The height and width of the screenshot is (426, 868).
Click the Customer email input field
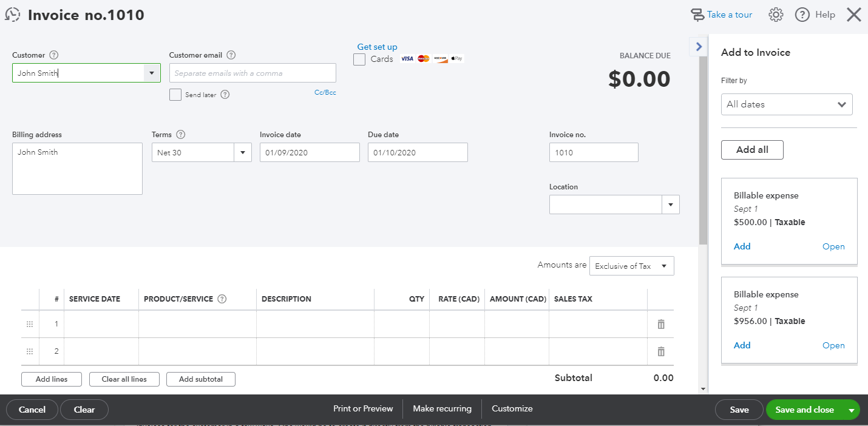253,73
